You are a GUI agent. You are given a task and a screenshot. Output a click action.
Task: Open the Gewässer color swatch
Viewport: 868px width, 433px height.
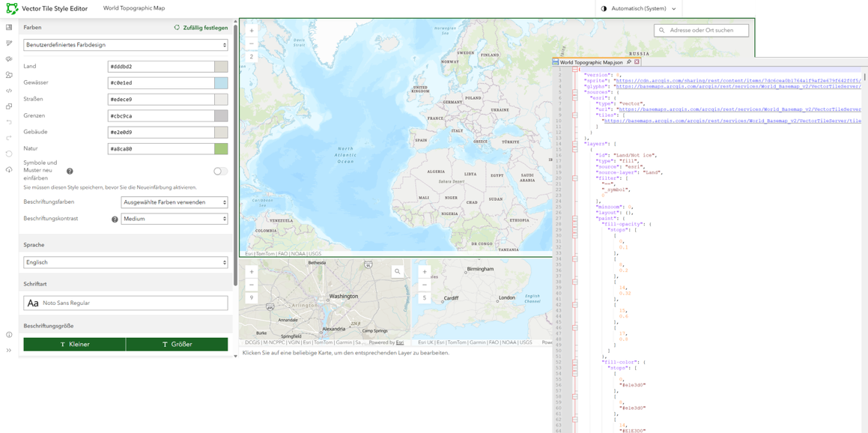(221, 83)
